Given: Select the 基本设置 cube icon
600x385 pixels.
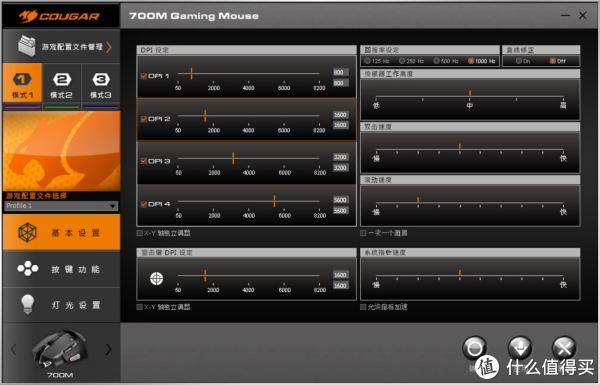Looking at the screenshot, I should [28, 233].
